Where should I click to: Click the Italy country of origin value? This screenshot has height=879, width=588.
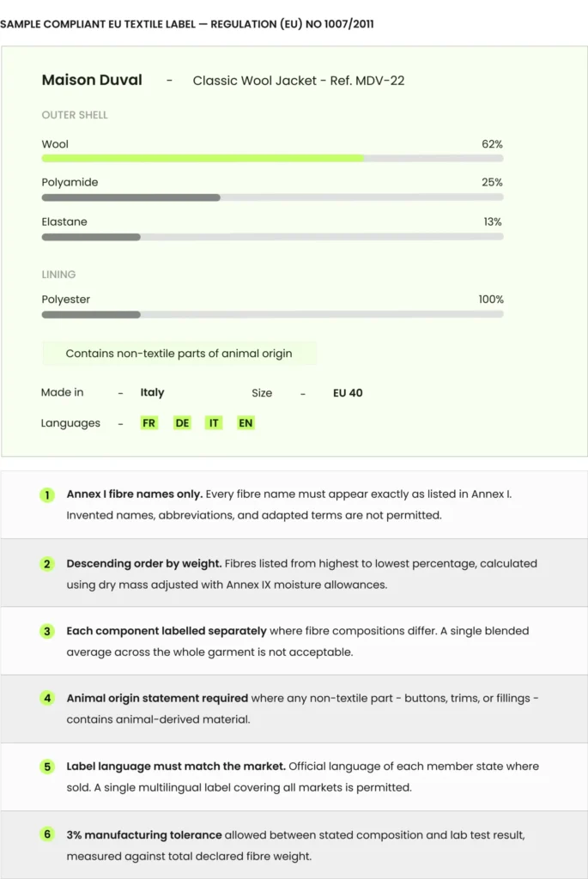click(x=152, y=392)
